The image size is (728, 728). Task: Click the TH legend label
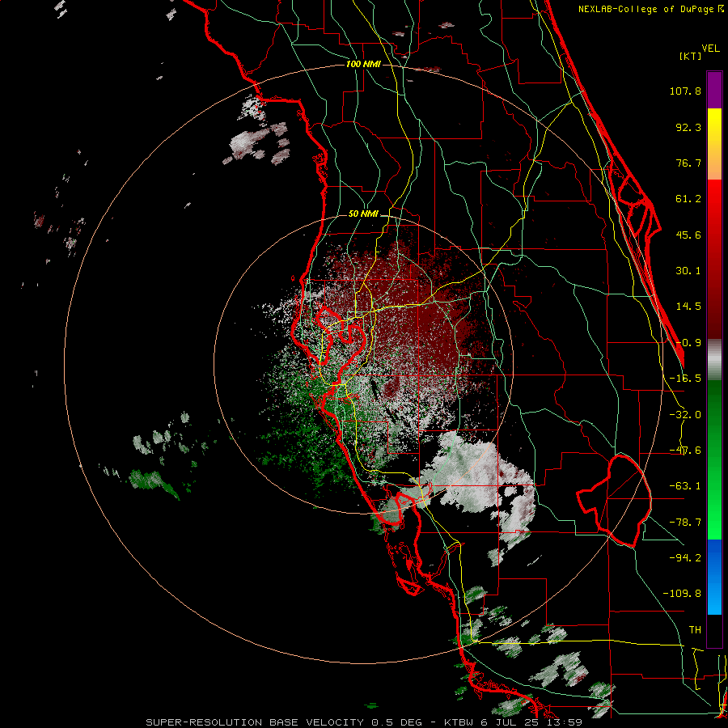(x=695, y=629)
